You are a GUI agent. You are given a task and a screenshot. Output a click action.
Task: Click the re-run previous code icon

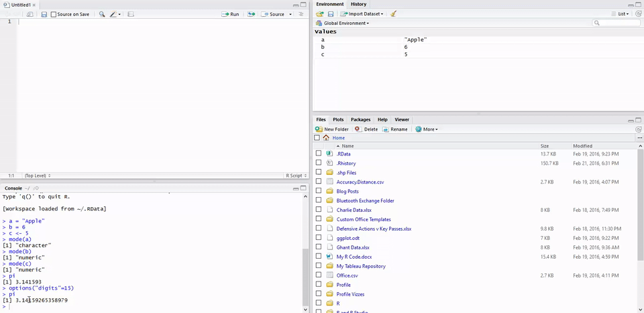point(251,14)
